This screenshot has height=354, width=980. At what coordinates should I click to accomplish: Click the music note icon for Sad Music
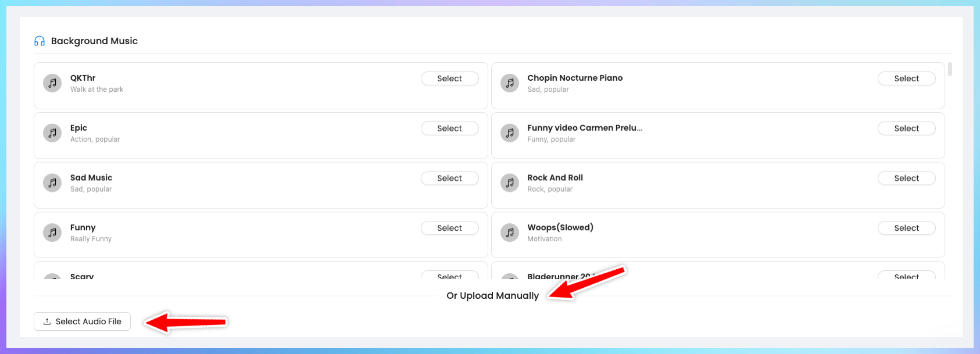click(52, 183)
